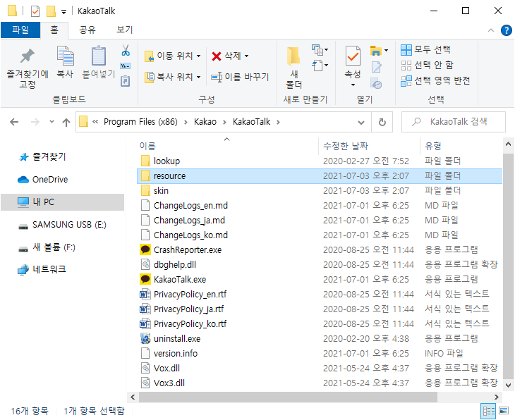Image resolution: width=515 pixels, height=420 pixels.
Task: Click the history icon in the 열기 group
Action: pyautogui.click(x=377, y=83)
